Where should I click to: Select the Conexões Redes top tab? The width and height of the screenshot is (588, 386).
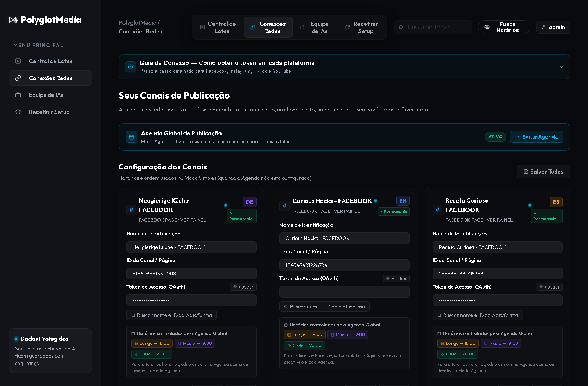click(268, 27)
